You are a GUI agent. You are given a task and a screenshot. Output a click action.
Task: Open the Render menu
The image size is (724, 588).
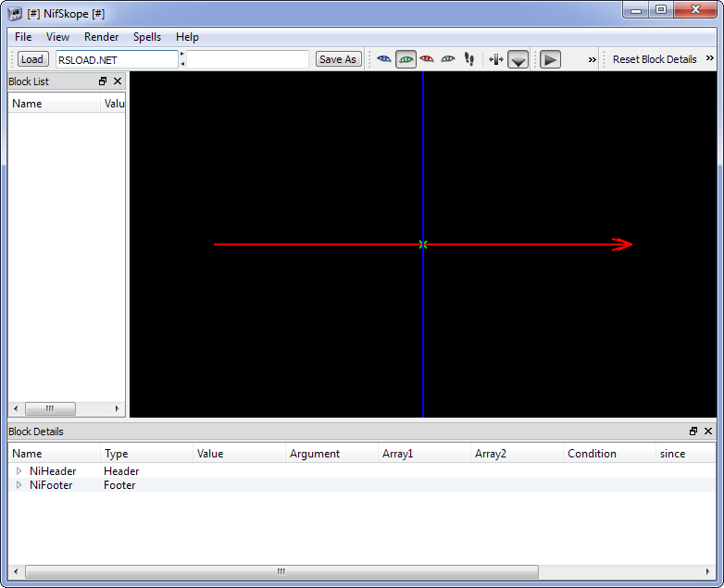101,37
